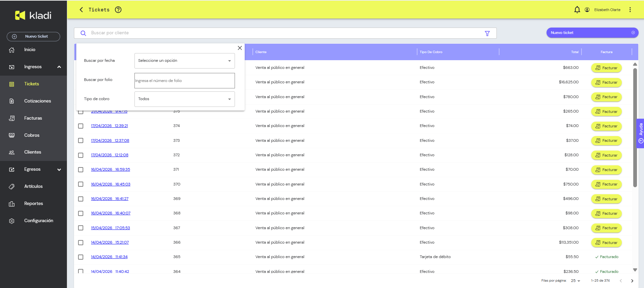Open the Buscar por fecha dropdown
This screenshot has height=288, width=644.
pyautogui.click(x=185, y=61)
